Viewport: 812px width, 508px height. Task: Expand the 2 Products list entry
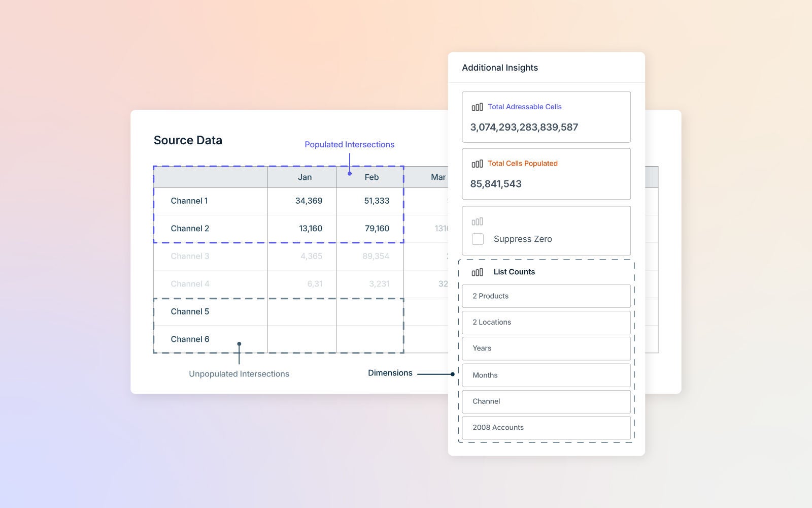[x=546, y=296]
